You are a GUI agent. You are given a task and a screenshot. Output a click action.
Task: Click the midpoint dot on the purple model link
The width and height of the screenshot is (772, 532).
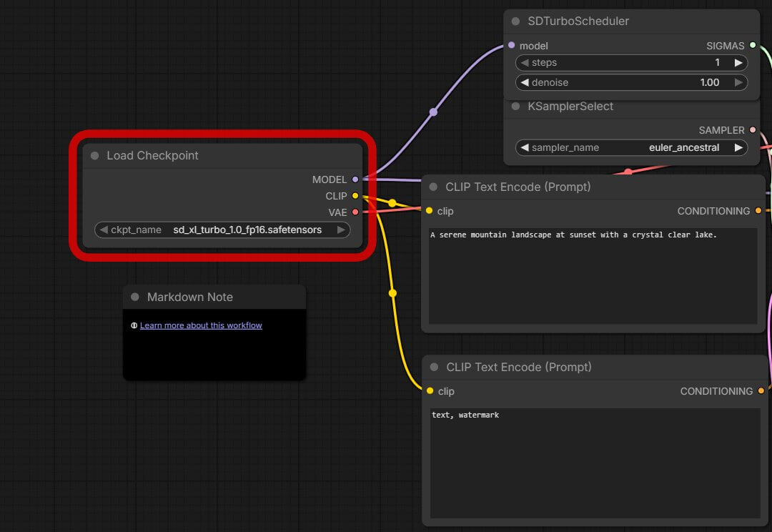(x=433, y=112)
